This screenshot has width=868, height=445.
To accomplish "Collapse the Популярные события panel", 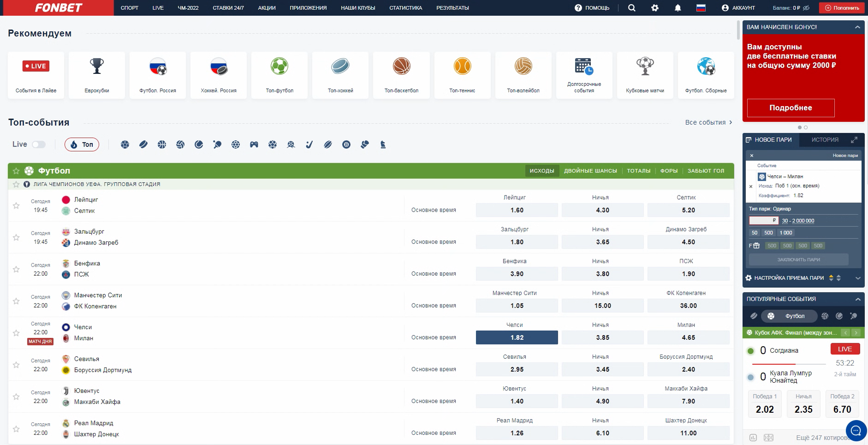I will [x=858, y=299].
